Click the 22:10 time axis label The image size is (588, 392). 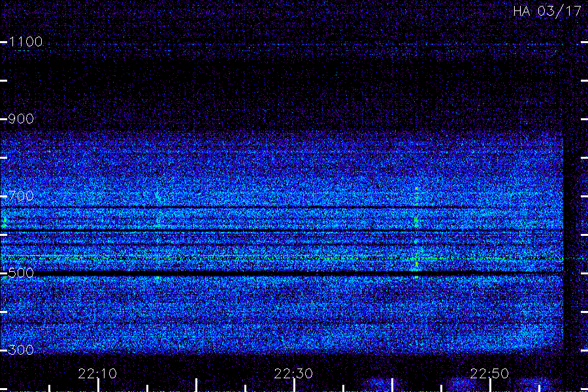[x=97, y=374]
